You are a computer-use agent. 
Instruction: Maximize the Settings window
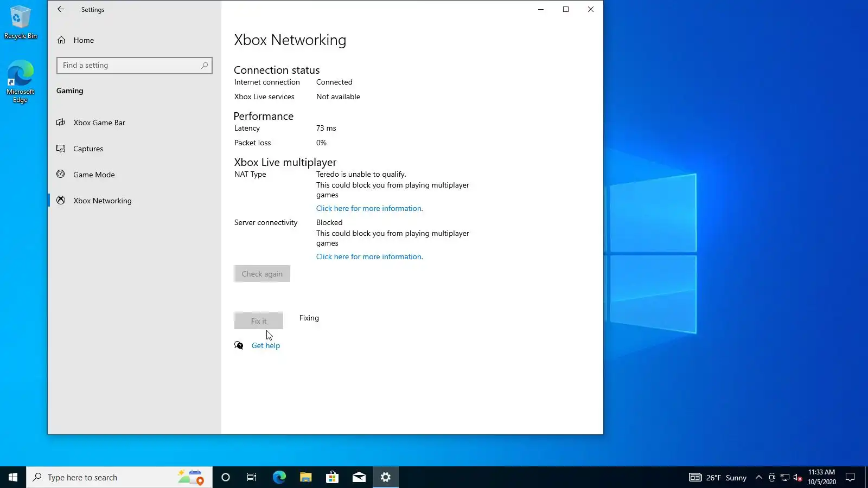[566, 9]
